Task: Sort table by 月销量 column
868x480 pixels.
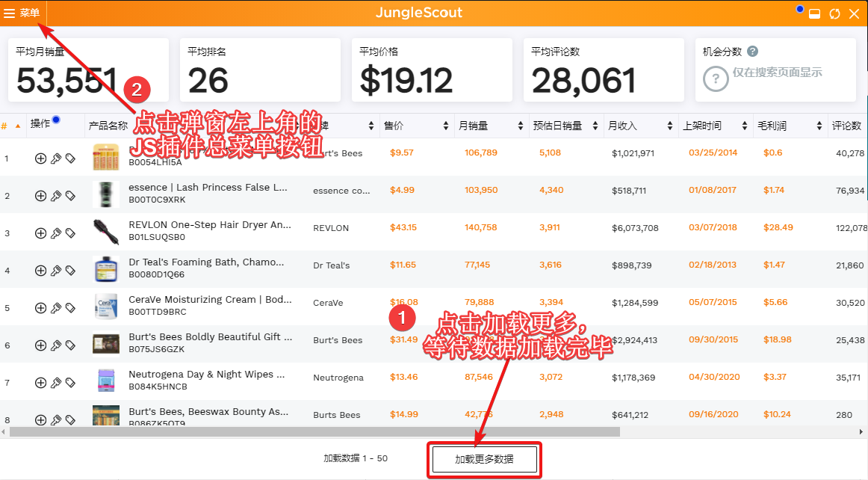Action: (489, 126)
